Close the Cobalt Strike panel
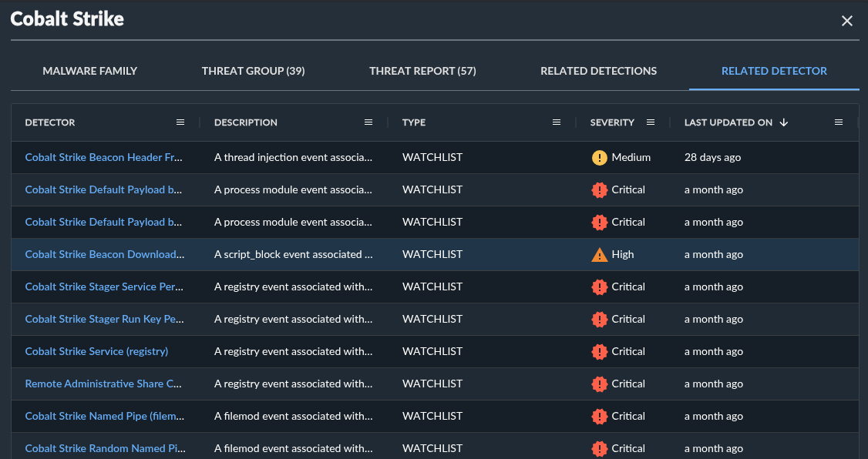 point(846,21)
